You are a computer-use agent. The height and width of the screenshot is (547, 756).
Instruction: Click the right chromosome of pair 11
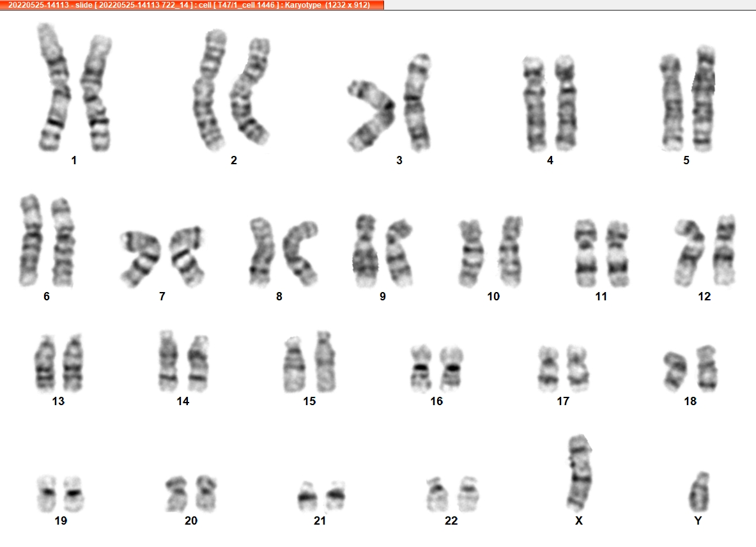tap(617, 254)
